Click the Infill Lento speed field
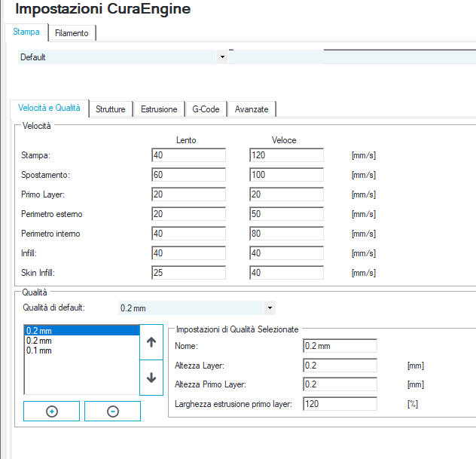 188,253
